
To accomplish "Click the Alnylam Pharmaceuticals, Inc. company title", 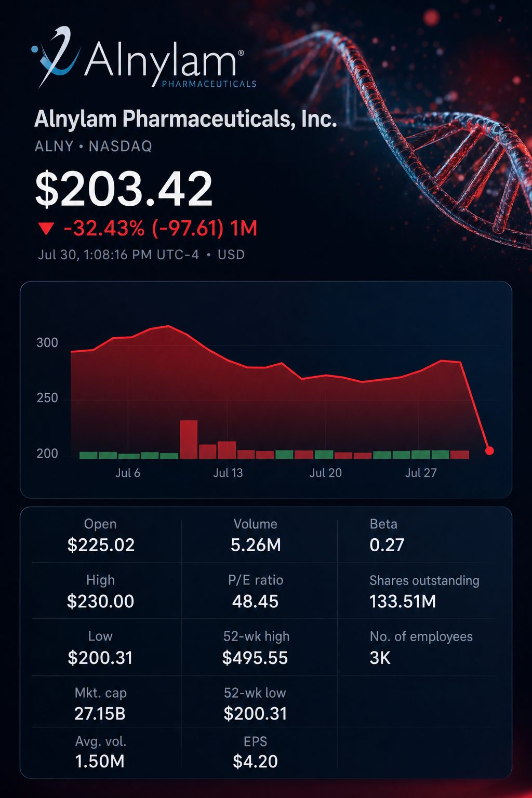I will click(185, 119).
